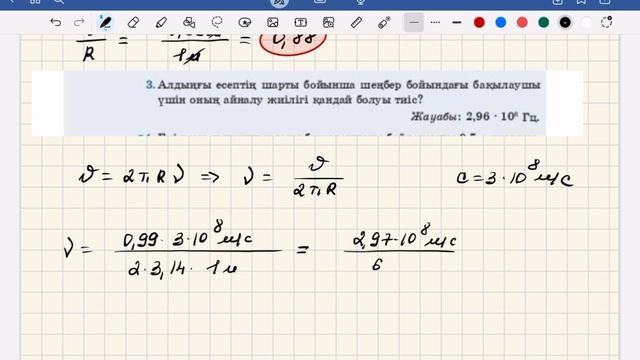Image resolution: width=640 pixels, height=360 pixels.
Task: Open the image scan or zoom photo tool
Action: point(329,22)
